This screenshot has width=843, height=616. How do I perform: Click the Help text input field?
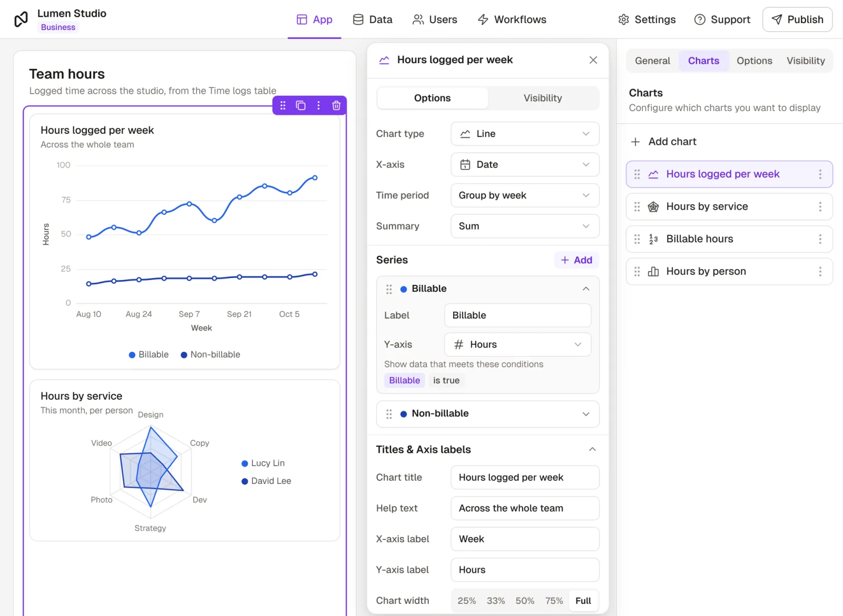(x=525, y=508)
